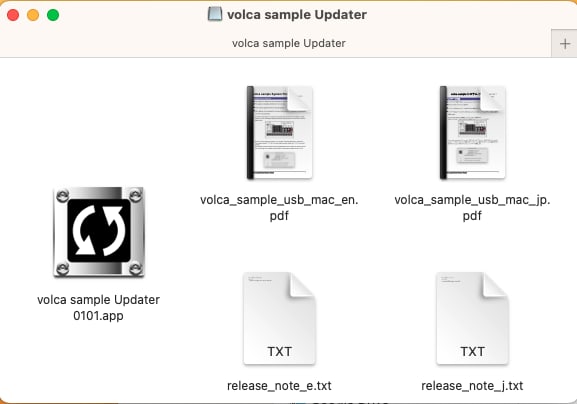Click the volca_sample_usb_mac_en.pdf filename label
Viewport: 577px width, 404px height.
279,208
